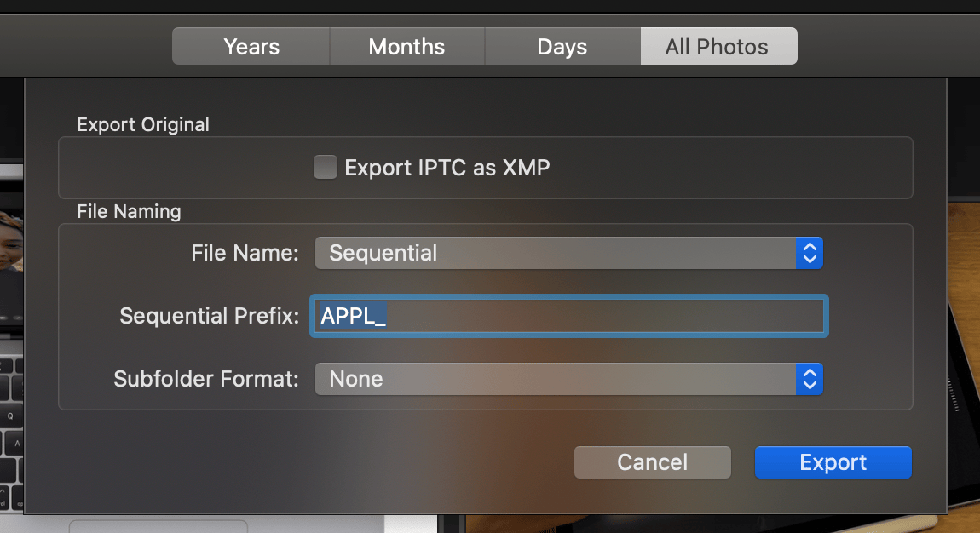
Task: Select the All Photos tab
Action: pos(718,46)
